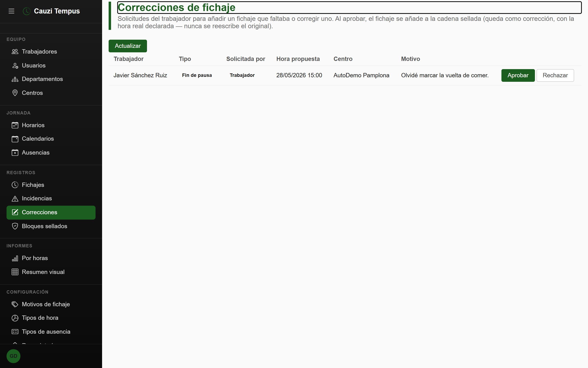
Task: Open the Fichajes records page
Action: (51, 185)
